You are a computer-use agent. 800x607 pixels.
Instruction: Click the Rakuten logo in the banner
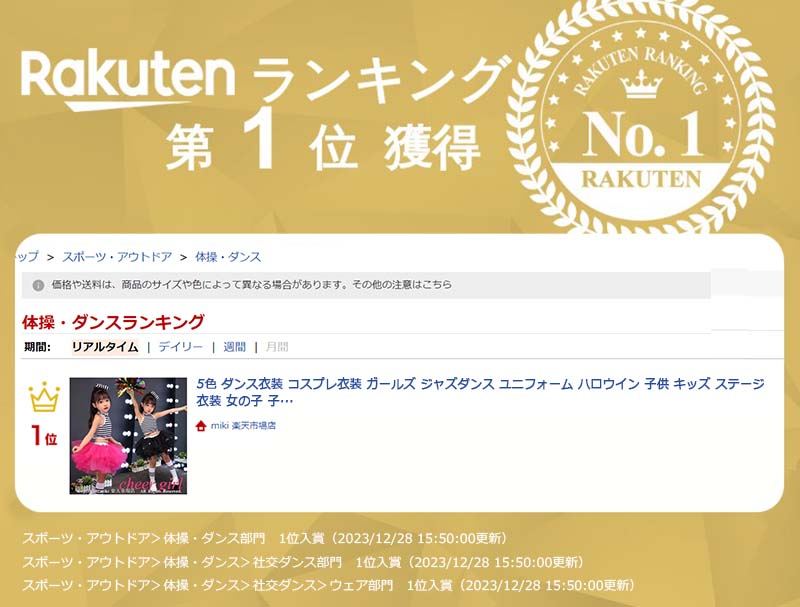[x=128, y=81]
